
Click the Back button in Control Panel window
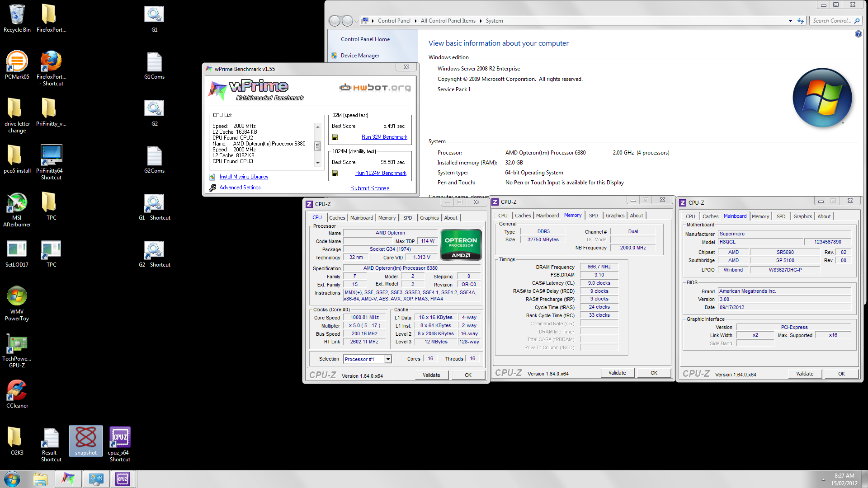click(335, 21)
